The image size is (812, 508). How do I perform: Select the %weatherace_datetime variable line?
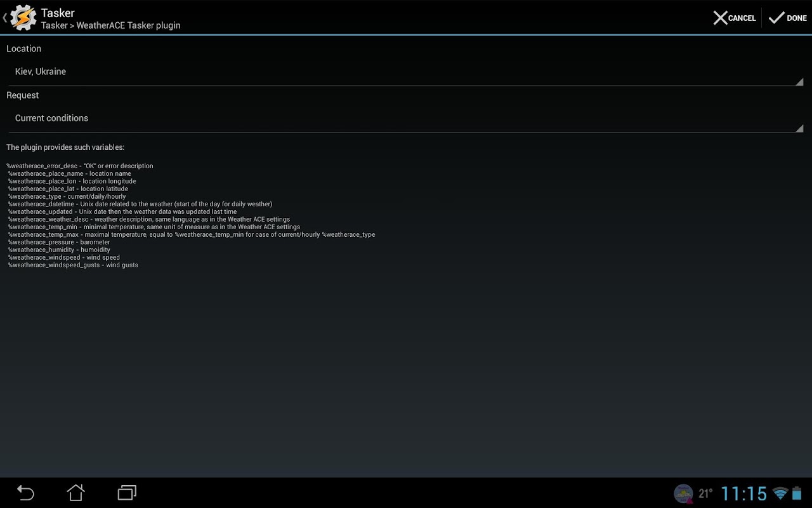pos(140,204)
